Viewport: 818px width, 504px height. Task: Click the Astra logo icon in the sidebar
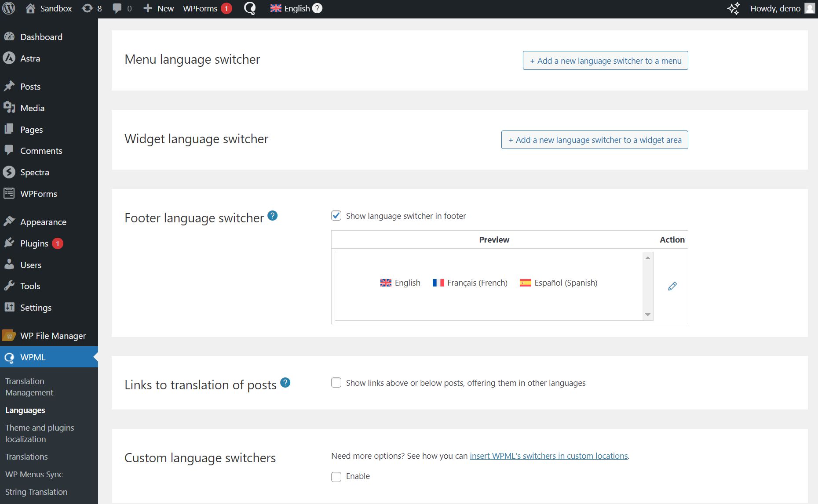tap(9, 58)
